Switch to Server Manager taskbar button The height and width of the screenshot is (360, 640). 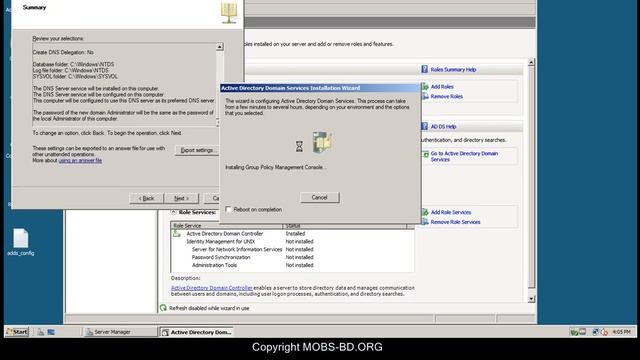click(120, 332)
